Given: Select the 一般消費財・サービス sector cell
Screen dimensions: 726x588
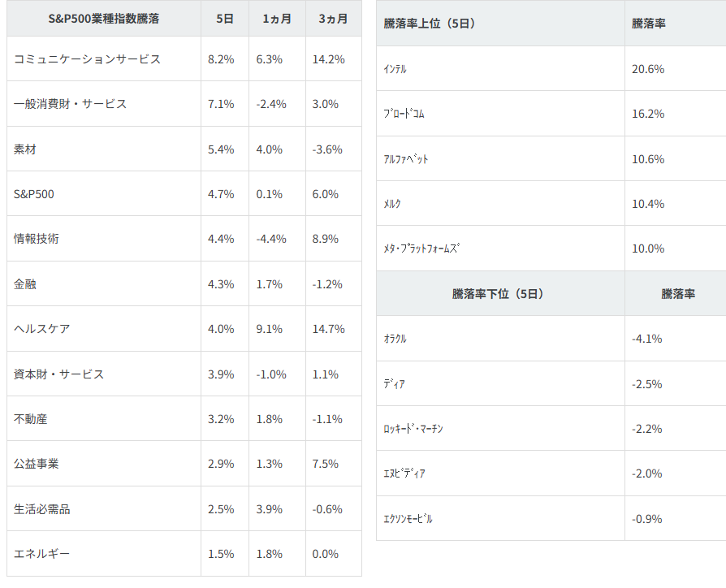Looking at the screenshot, I should point(70,104).
